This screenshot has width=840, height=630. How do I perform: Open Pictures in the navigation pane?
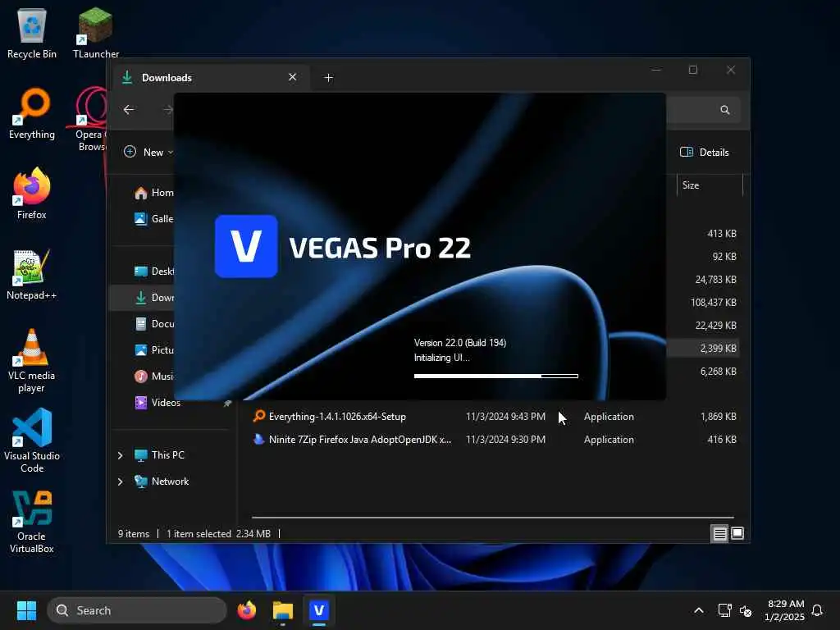[153, 349]
